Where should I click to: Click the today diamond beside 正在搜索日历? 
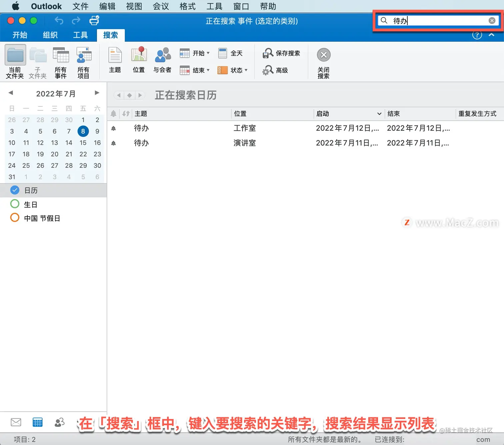tap(129, 95)
